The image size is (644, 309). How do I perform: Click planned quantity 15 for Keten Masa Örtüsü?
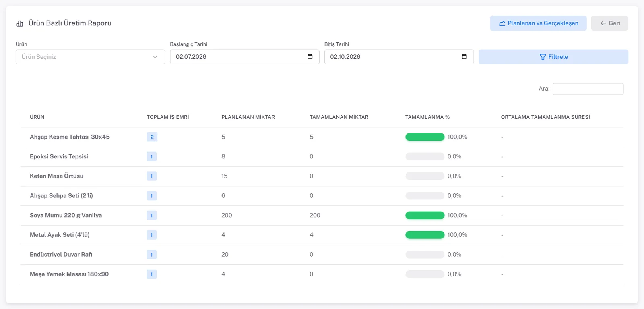click(x=224, y=176)
